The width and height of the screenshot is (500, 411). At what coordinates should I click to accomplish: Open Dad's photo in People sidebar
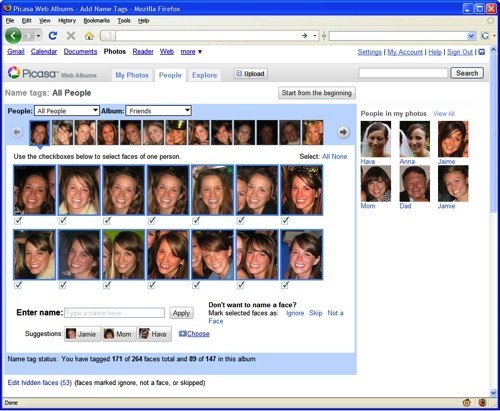(414, 184)
